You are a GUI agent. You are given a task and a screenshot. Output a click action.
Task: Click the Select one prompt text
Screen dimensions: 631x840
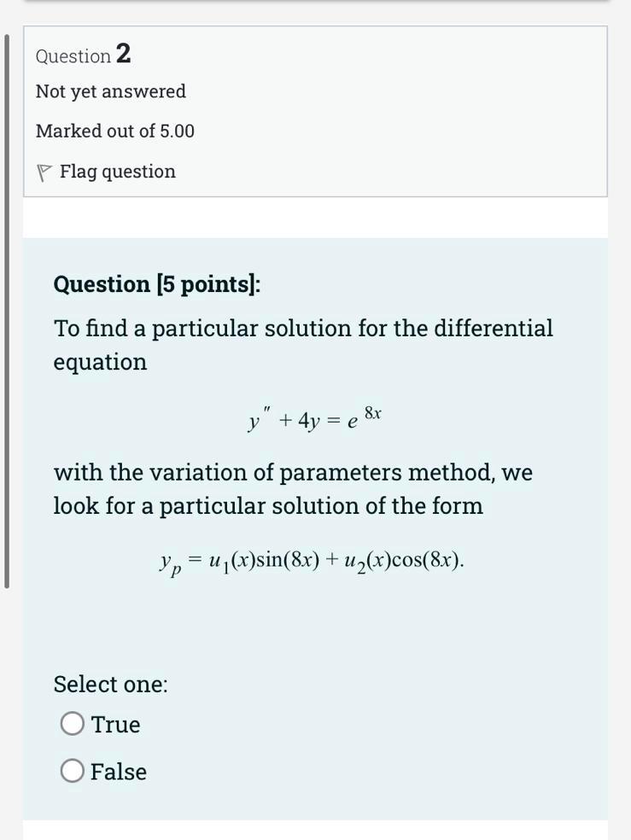point(111,684)
